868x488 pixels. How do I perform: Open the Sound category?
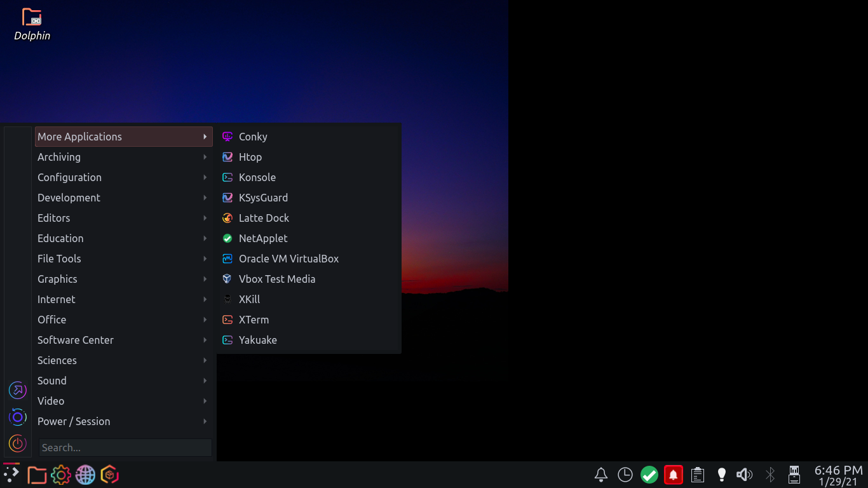[123, 381]
